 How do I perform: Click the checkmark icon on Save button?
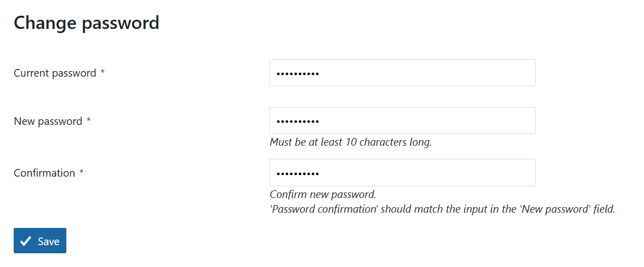pos(26,241)
